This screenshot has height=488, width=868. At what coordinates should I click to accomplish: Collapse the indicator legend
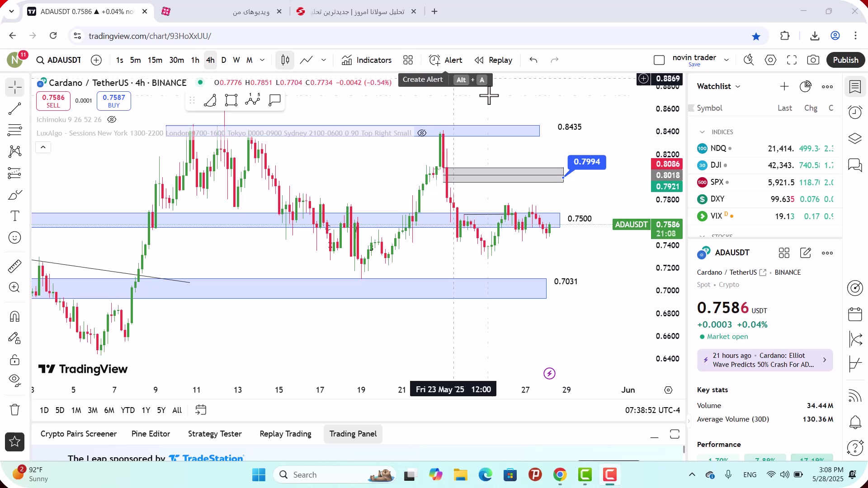[x=43, y=147]
